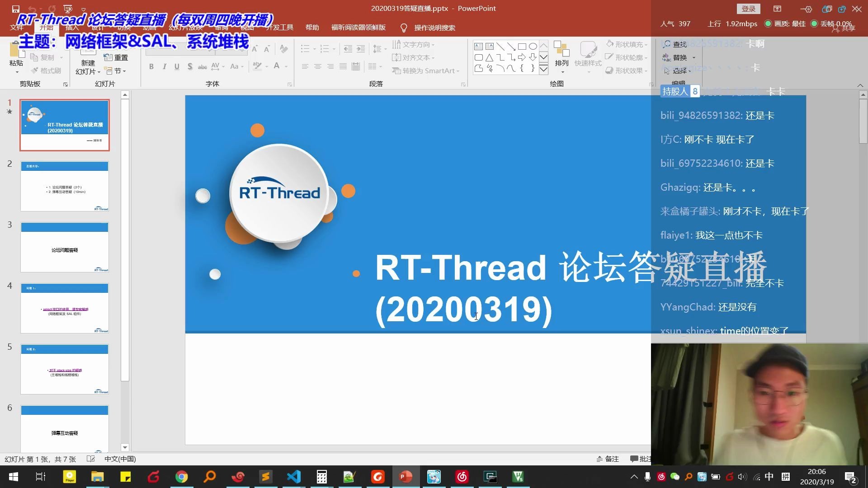Click the Windows Start button
The width and height of the screenshot is (868, 488).
pyautogui.click(x=14, y=477)
